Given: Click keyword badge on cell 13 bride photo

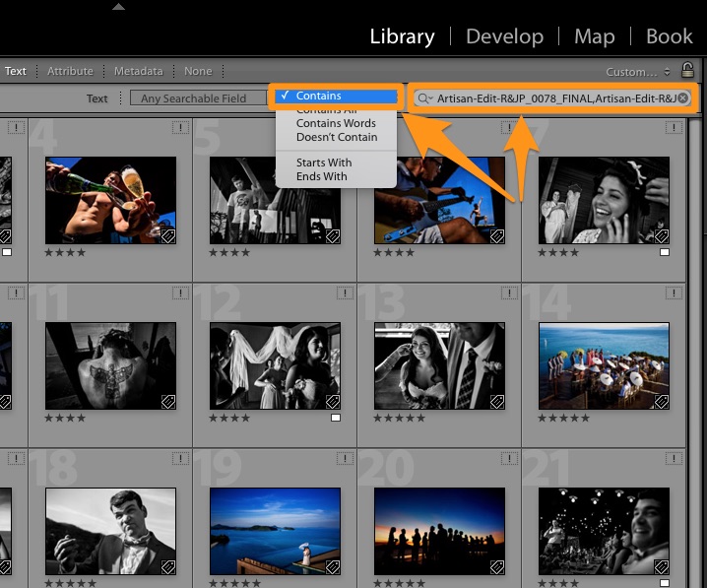Looking at the screenshot, I should coord(497,402).
